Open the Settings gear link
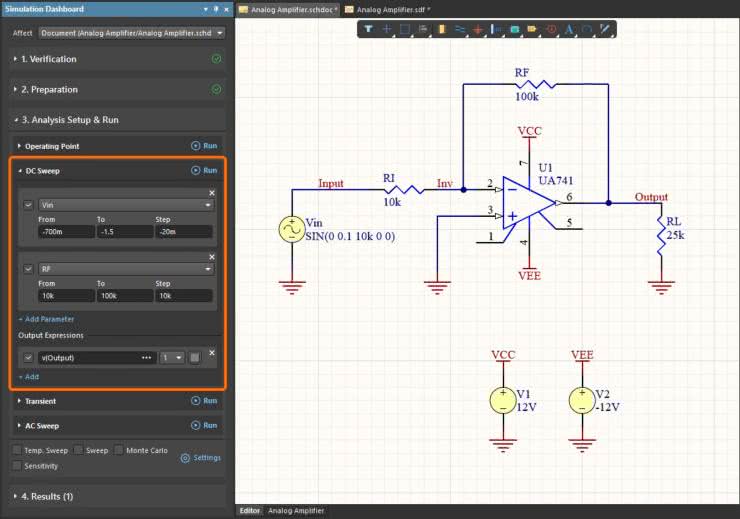 [200, 458]
